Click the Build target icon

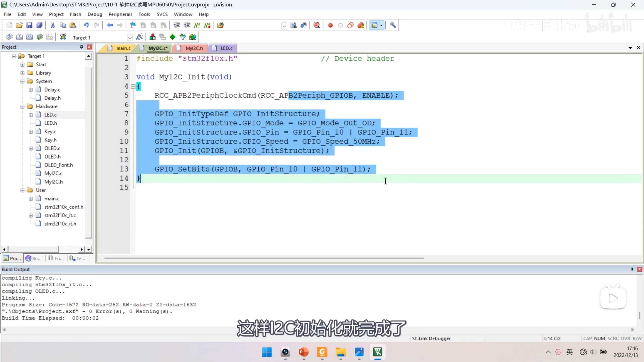pos(19,37)
